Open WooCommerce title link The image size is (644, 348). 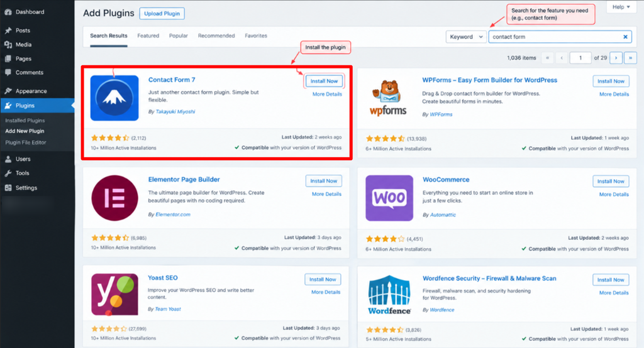(x=446, y=180)
